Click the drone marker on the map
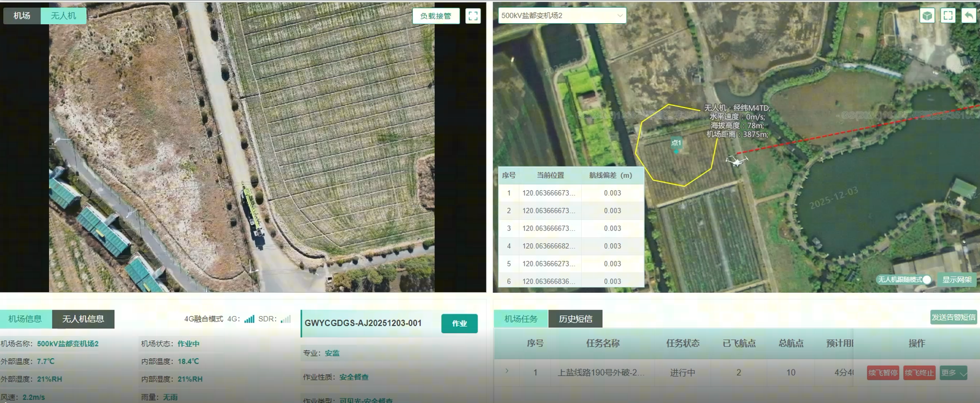 click(x=736, y=160)
